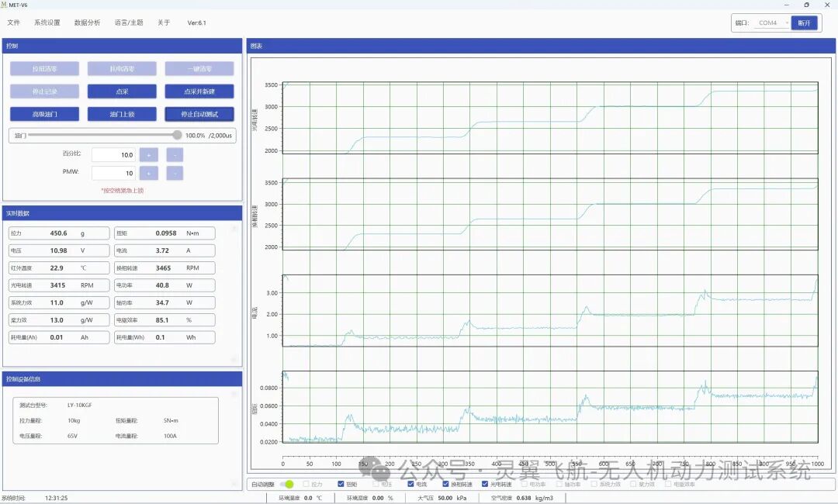Enable the 桨力效 chart checkbox
838x504 pixels.
(633, 485)
